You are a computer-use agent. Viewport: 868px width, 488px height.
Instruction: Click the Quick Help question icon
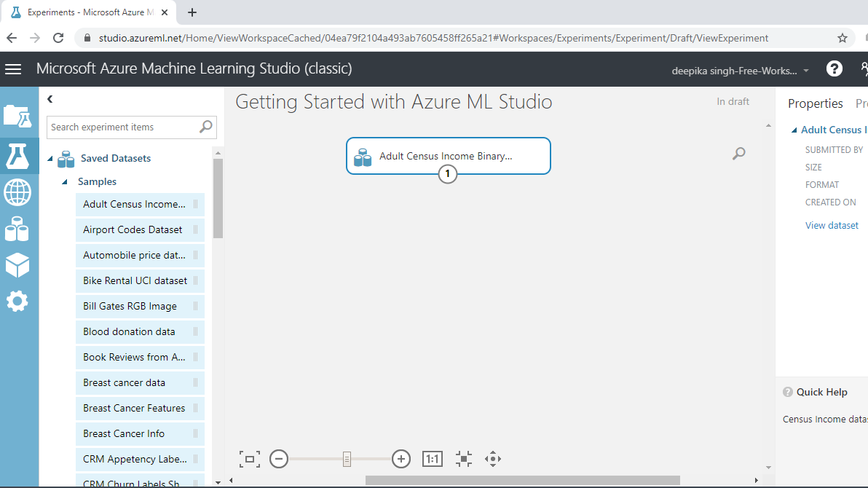(788, 392)
